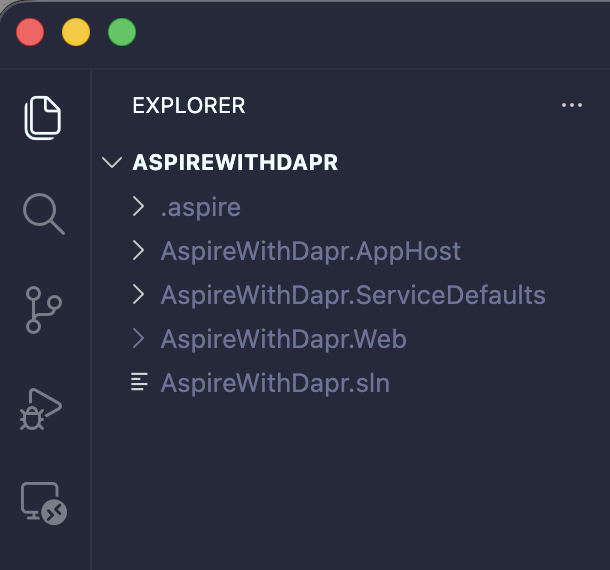Select the AspireWithDapr.AppHost folder name
Viewport: 610px width, 570px height.
coord(310,251)
